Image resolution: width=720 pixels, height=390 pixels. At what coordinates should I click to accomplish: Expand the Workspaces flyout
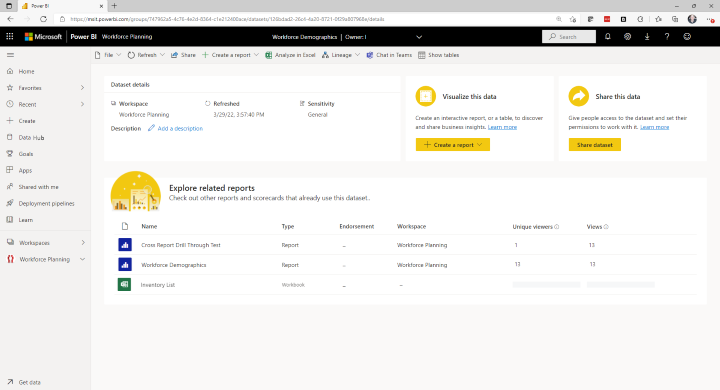(x=83, y=243)
